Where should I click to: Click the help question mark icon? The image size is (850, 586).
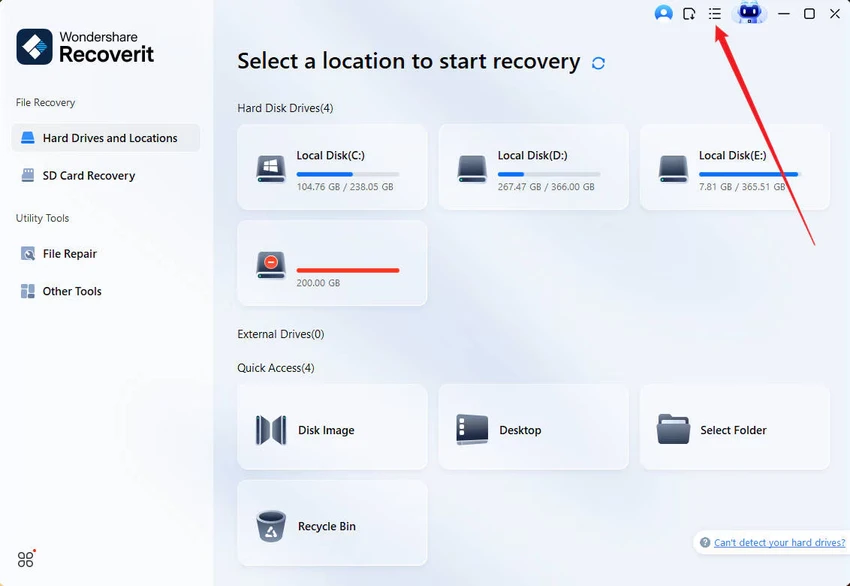coord(705,542)
